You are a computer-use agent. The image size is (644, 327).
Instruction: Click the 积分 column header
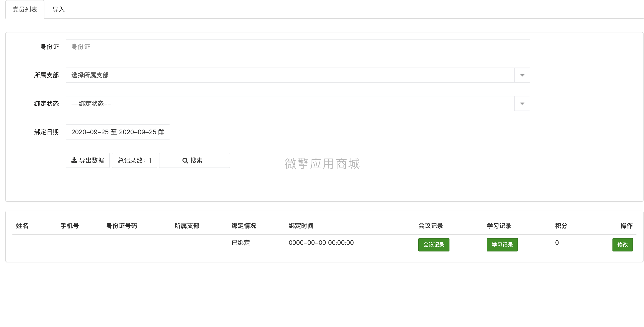pos(561,226)
